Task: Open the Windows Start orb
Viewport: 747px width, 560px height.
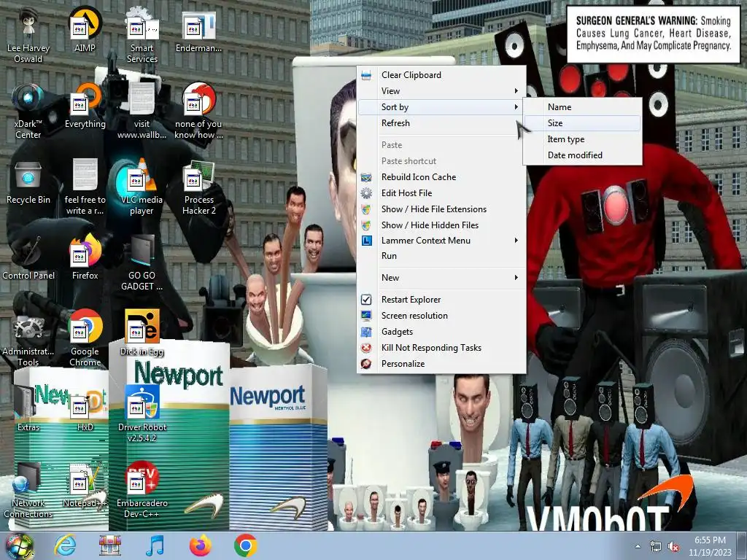Action: coord(20,546)
